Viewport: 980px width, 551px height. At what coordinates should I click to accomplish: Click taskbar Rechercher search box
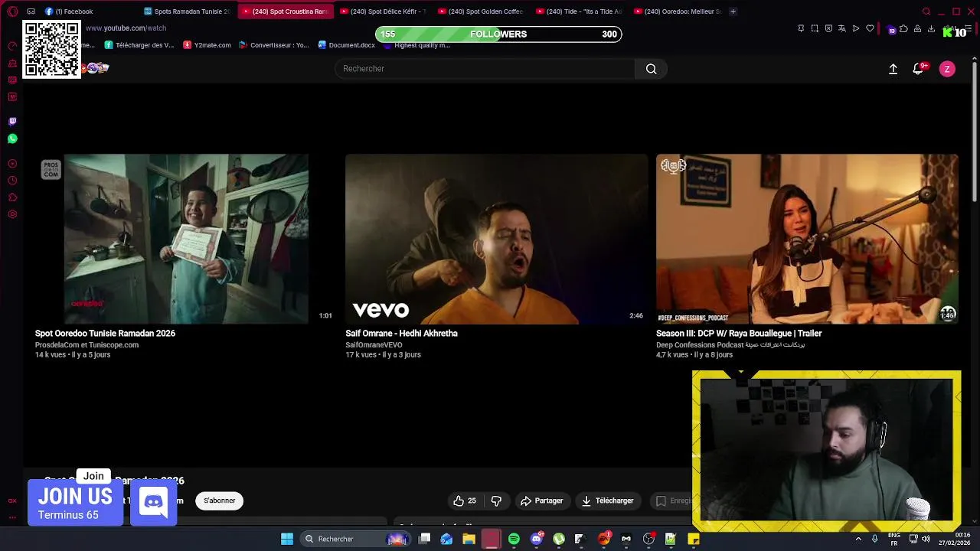356,539
